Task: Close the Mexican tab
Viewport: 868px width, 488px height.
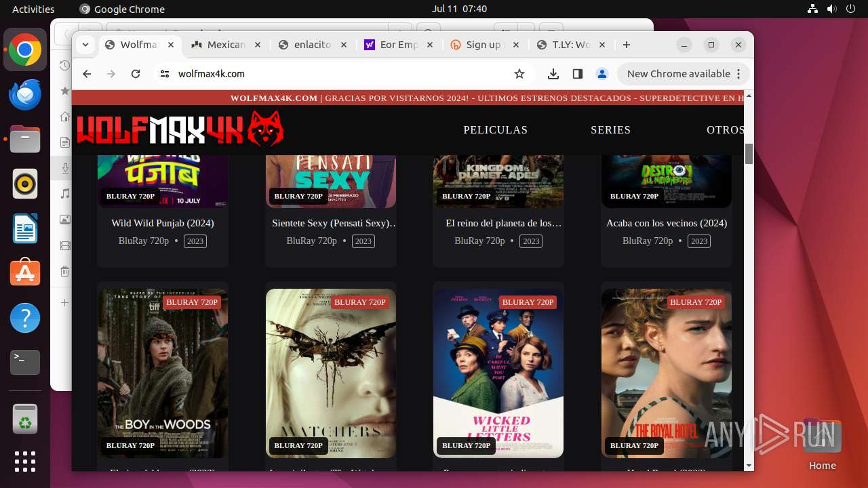Action: tap(257, 45)
